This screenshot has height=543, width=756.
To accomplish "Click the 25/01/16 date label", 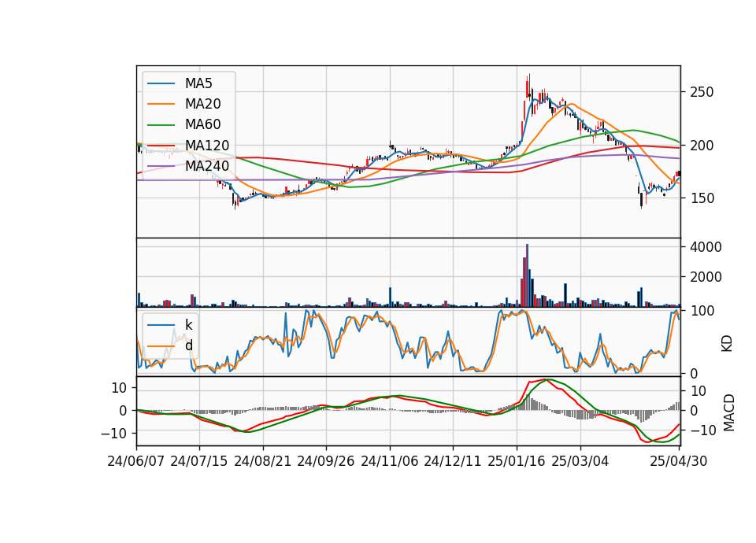I will 517,461.
